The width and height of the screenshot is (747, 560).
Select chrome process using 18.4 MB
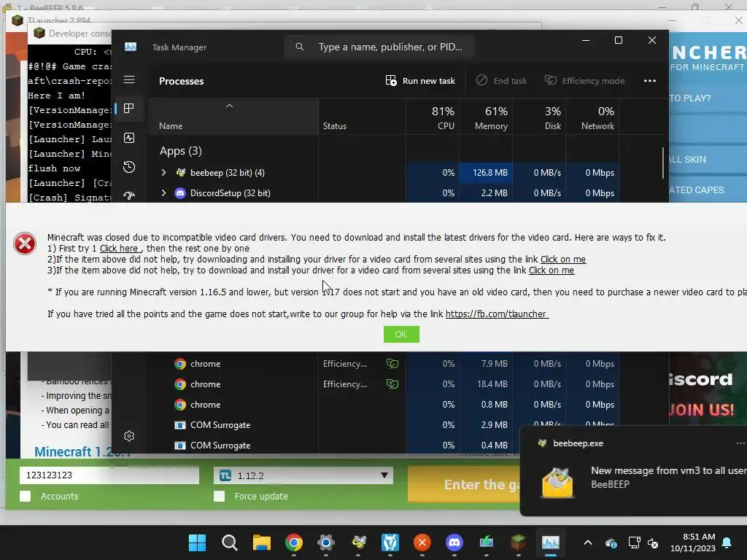pos(384,384)
